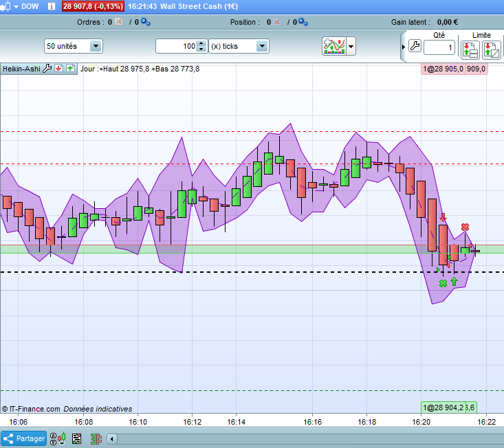The height and width of the screenshot is (448, 504).
Task: Open trading panel wrench settings
Action: pyautogui.click(x=415, y=46)
